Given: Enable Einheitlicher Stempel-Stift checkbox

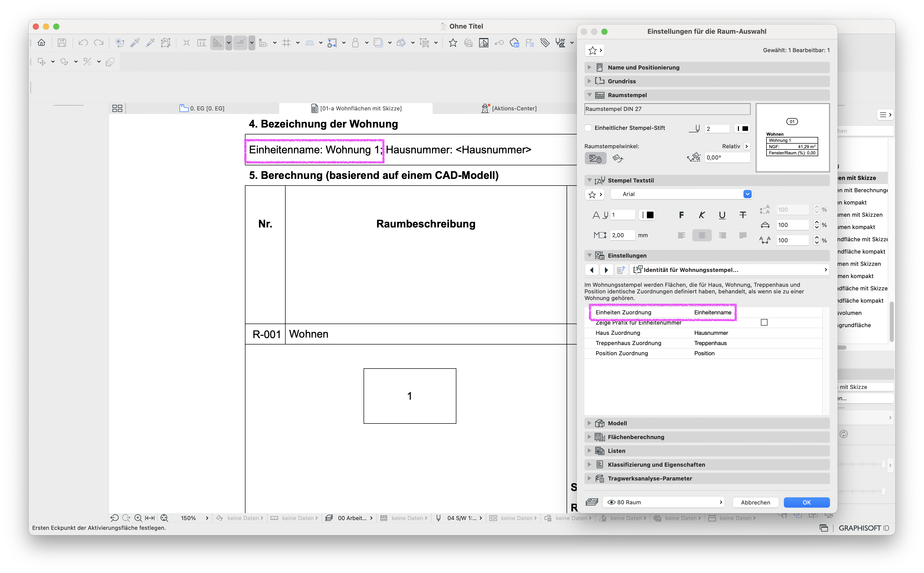Looking at the screenshot, I should click(x=588, y=128).
